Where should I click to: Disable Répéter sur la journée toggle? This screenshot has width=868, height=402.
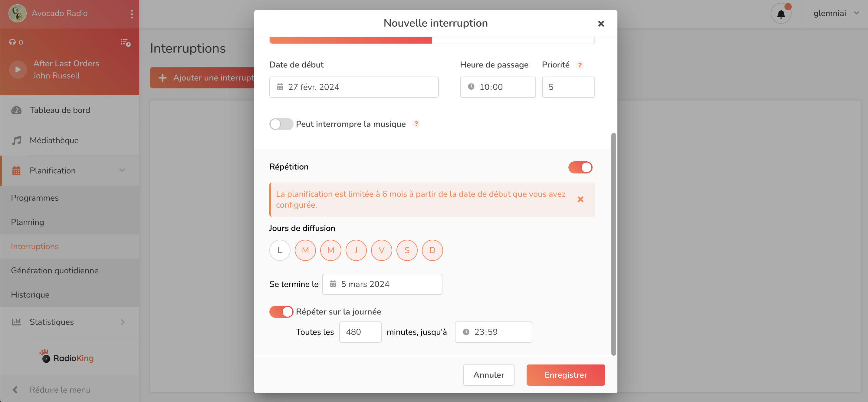click(281, 312)
